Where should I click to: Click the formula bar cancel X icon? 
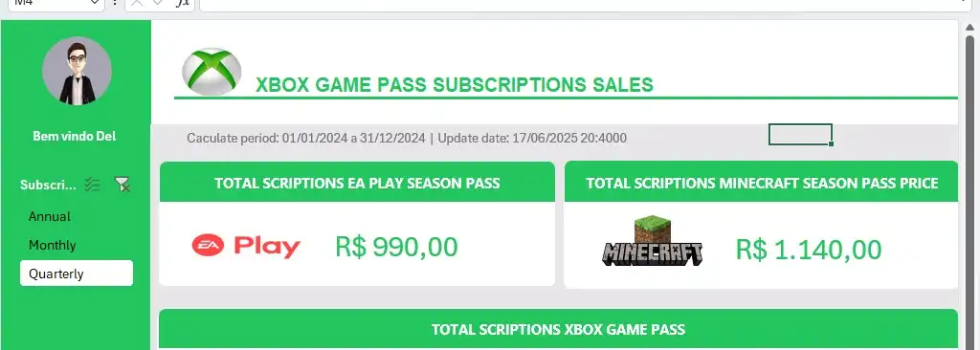pyautogui.click(x=138, y=3)
